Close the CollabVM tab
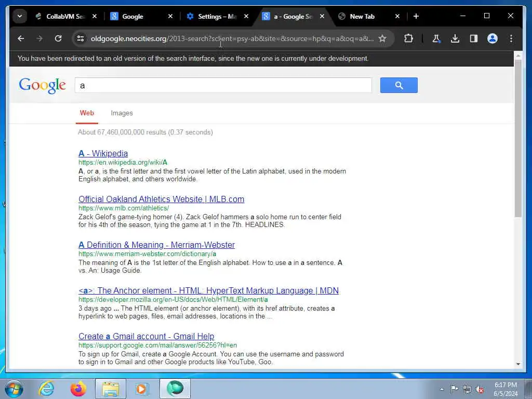Viewport: 532px width, 399px height. coord(95,16)
